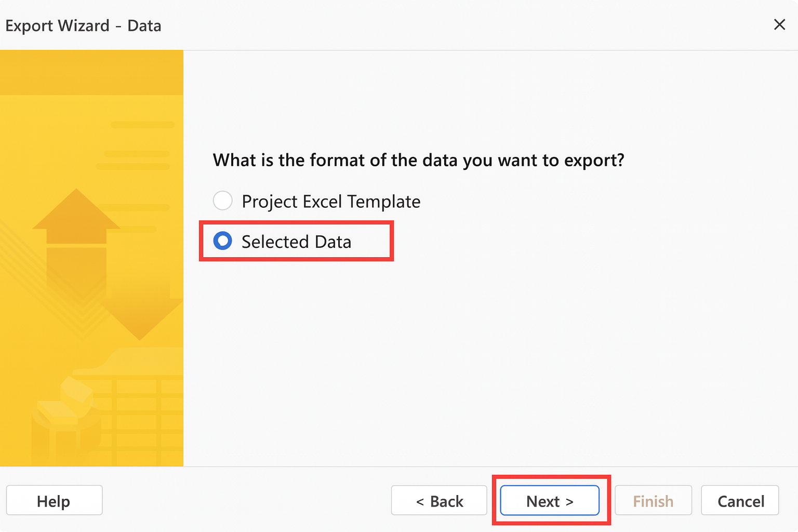Click the Project Excel Template label
Image resolution: width=798 pixels, height=532 pixels.
tap(330, 201)
